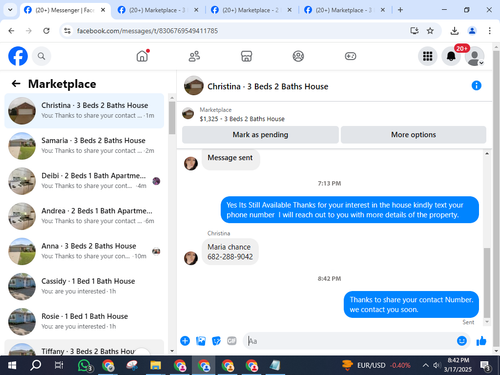Open the Windows action center notifications
The height and width of the screenshot is (375, 500).
pos(485,365)
